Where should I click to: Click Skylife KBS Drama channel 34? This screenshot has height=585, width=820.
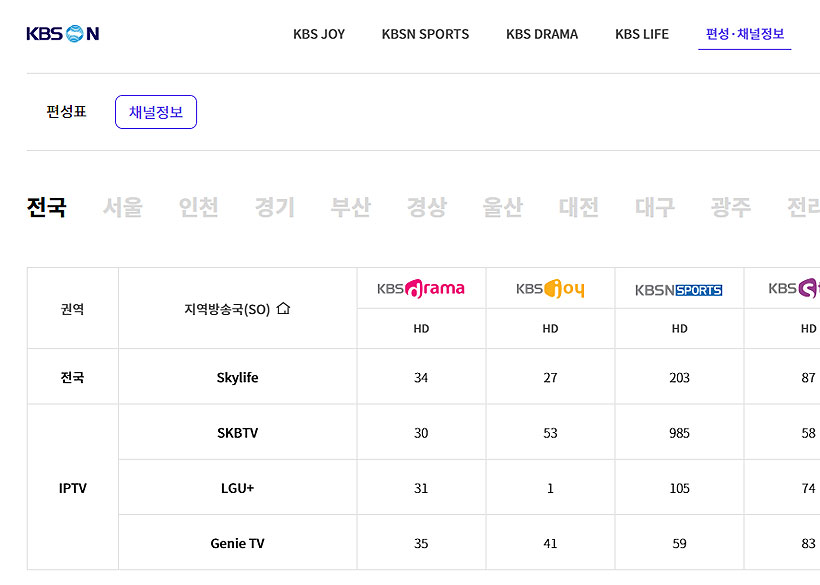click(x=421, y=377)
